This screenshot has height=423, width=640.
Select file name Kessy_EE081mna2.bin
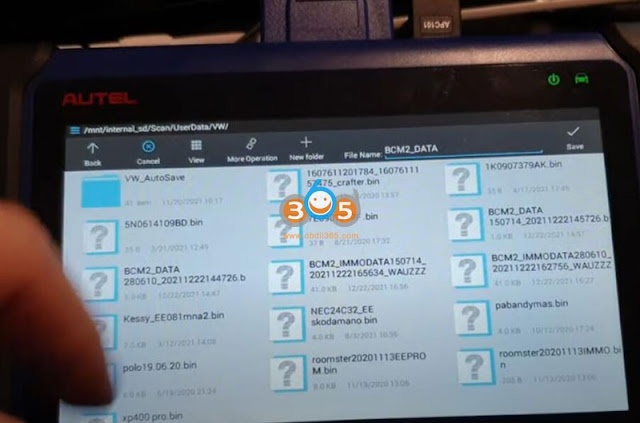click(174, 317)
